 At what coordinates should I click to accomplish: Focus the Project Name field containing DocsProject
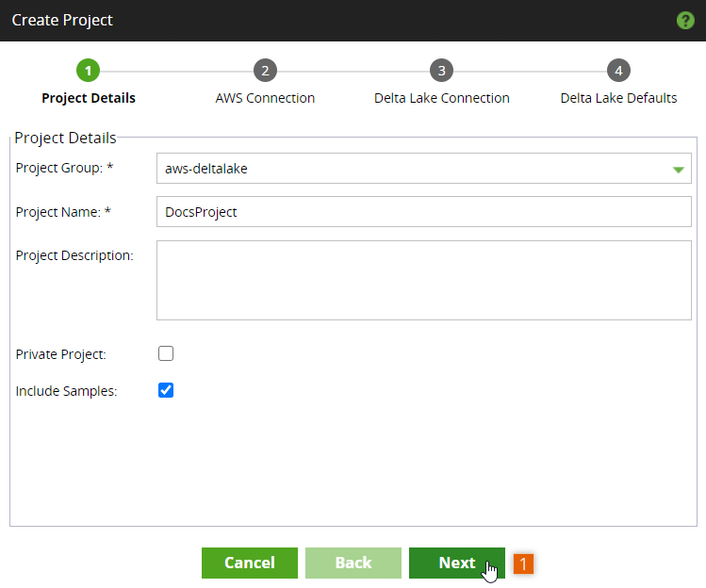(423, 212)
